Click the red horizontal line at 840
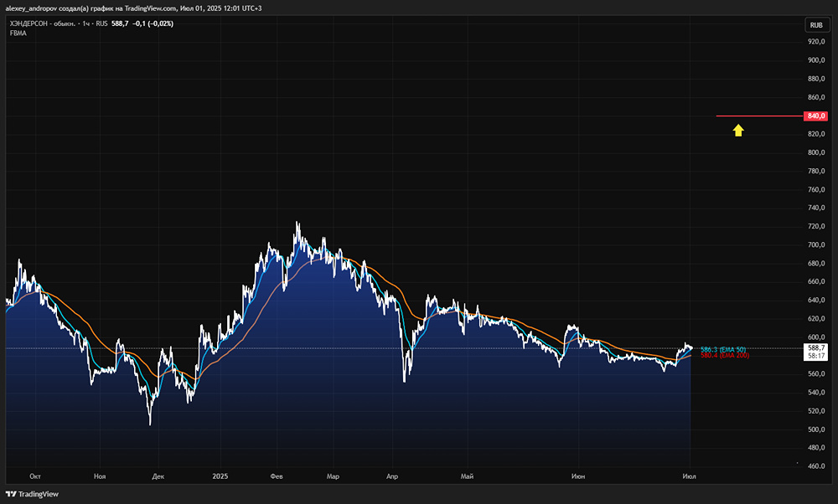 (759, 116)
